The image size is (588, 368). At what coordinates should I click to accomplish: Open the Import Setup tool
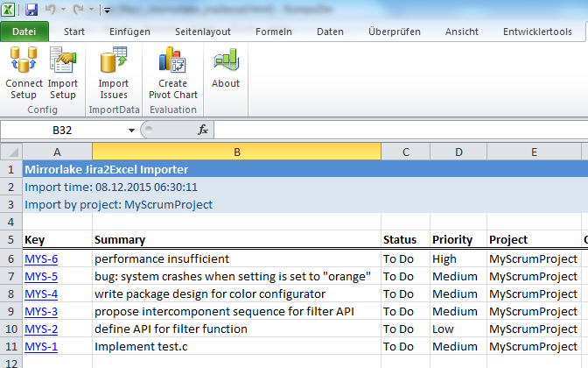[63, 74]
